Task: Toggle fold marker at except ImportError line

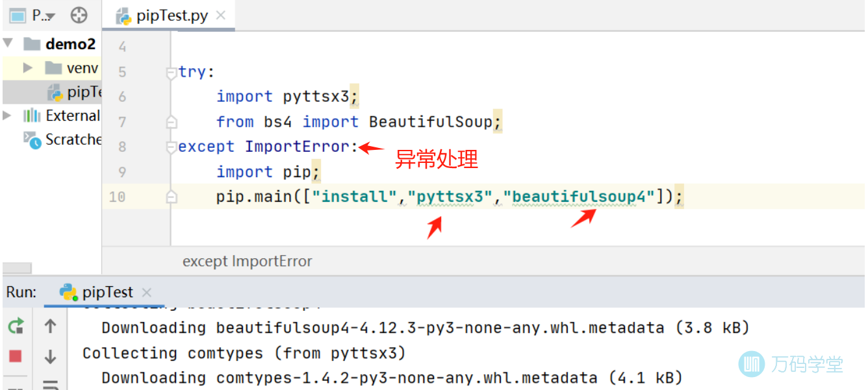Action: click(x=171, y=147)
